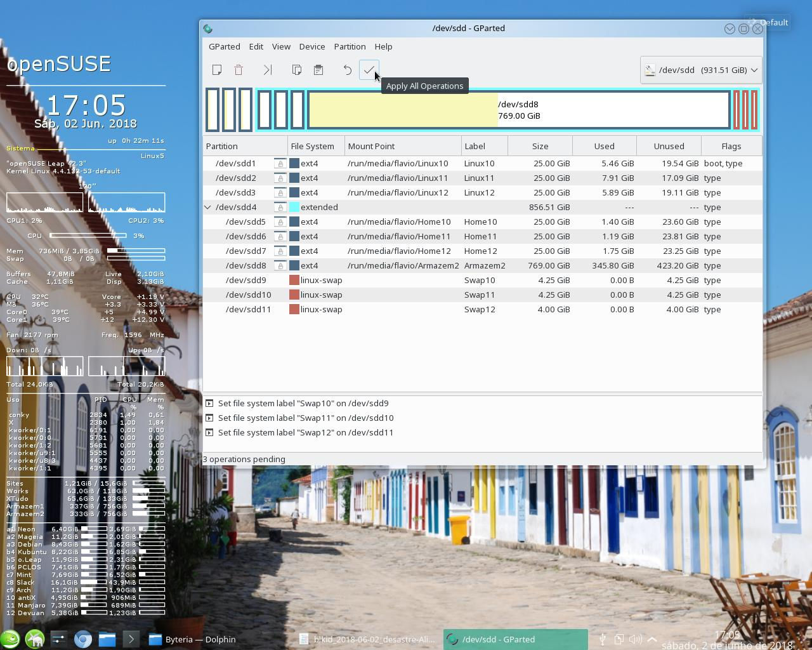Click the Unused column header
Image resolution: width=812 pixels, height=650 pixels.
[x=669, y=146]
